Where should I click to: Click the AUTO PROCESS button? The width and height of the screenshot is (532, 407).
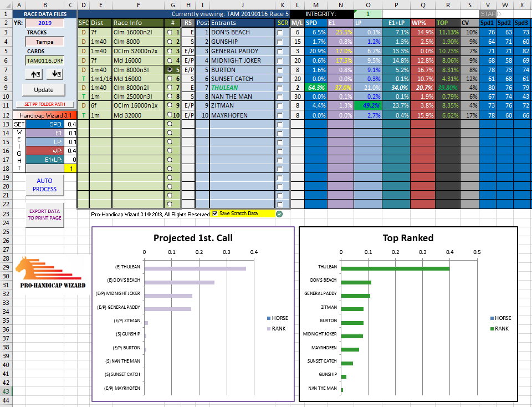point(44,185)
